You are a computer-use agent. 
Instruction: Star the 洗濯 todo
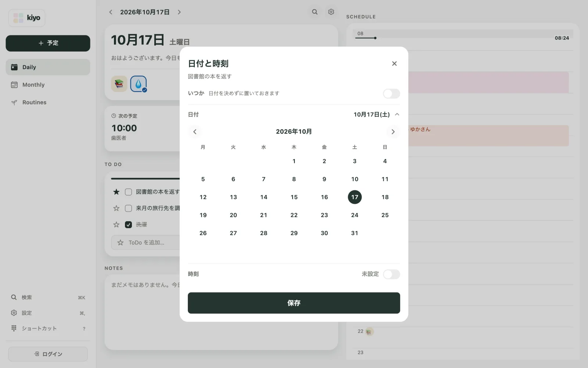pos(116,224)
